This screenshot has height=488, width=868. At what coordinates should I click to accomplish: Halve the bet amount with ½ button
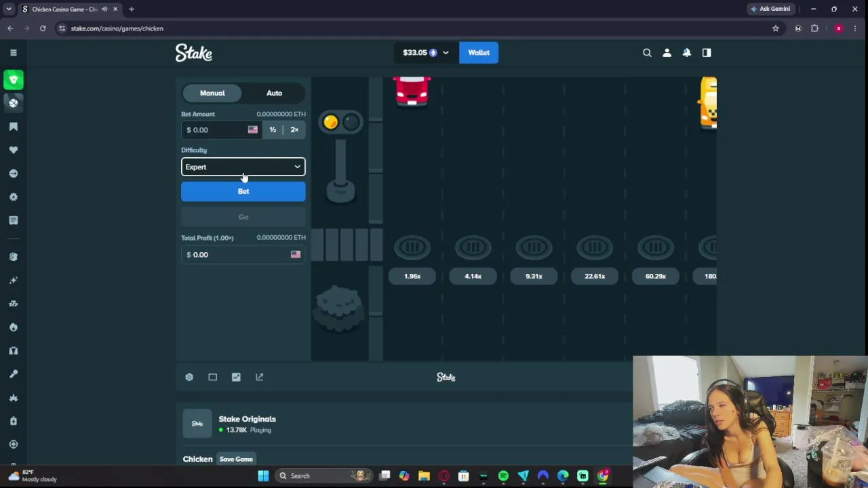(x=273, y=129)
